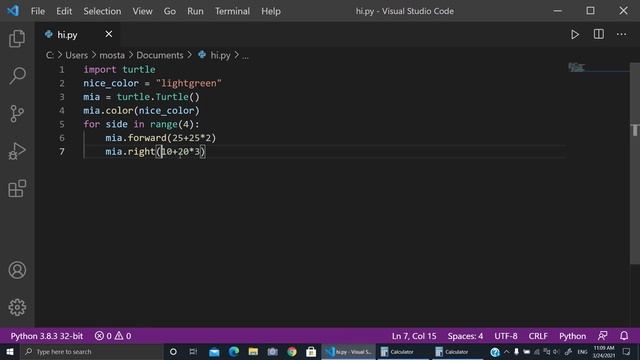Image resolution: width=640 pixels, height=360 pixels.
Task: Open Windows Action Center notifications
Action: pyautogui.click(x=627, y=352)
